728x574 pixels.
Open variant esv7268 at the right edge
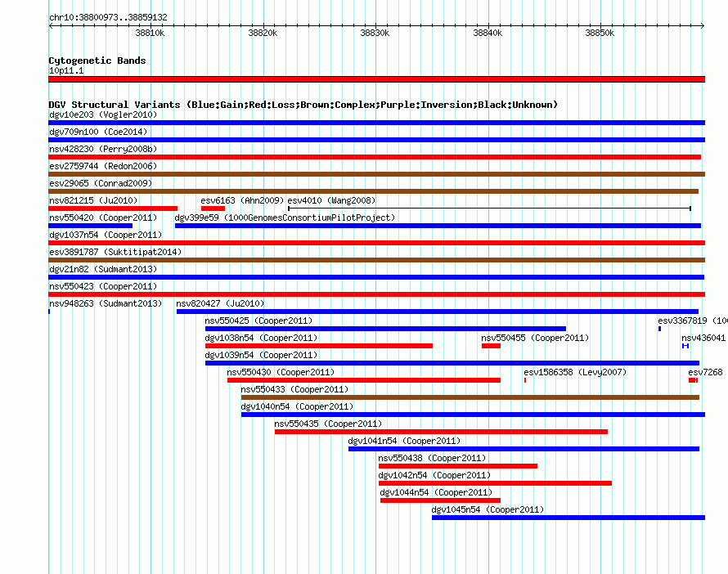705,372
